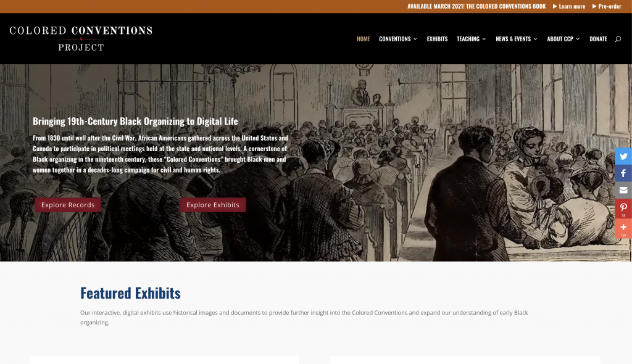
Task: Open the Donate menu item
Action: tap(598, 39)
